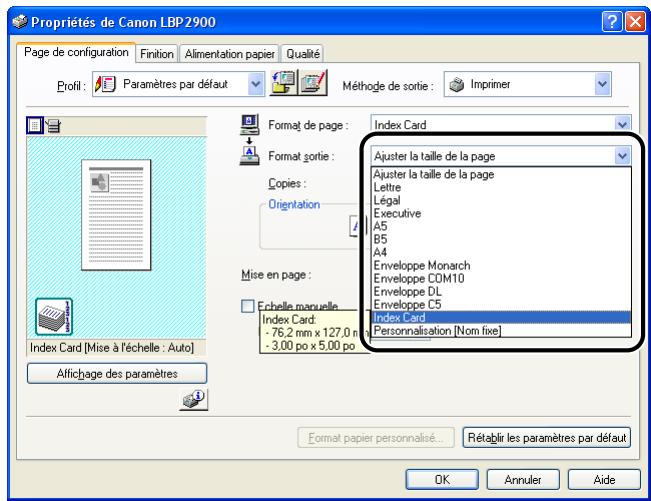
Task: Click Rétablir les paramètres par défaut
Action: (x=547, y=437)
